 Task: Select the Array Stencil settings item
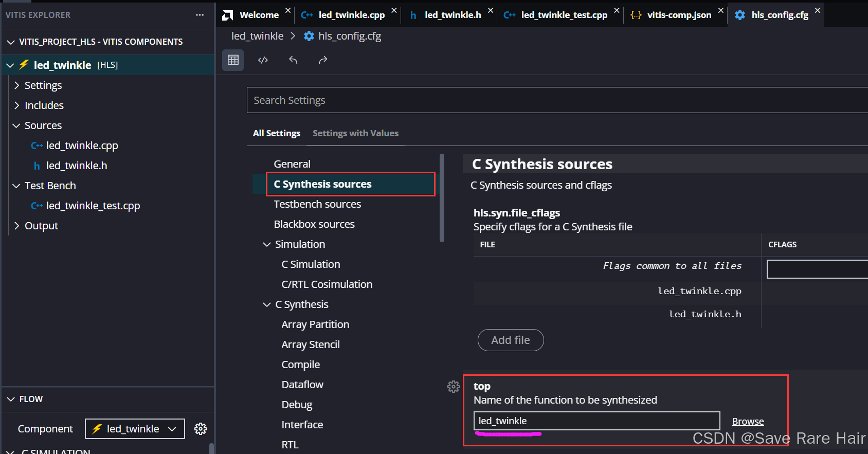coord(311,344)
